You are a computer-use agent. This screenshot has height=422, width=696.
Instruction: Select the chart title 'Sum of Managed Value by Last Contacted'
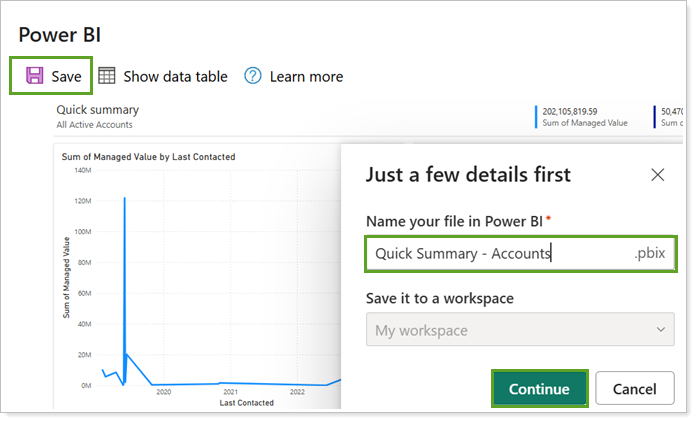[x=148, y=157]
